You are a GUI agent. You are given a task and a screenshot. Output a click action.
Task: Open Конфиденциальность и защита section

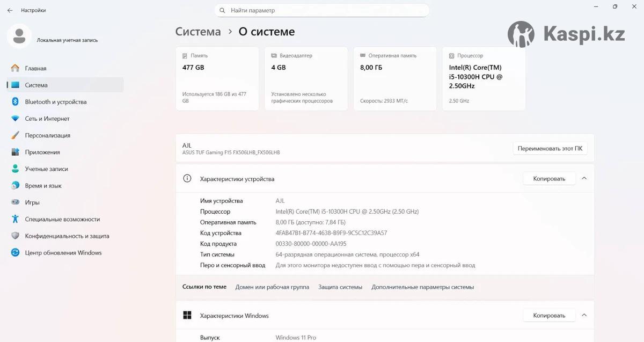[x=67, y=236]
